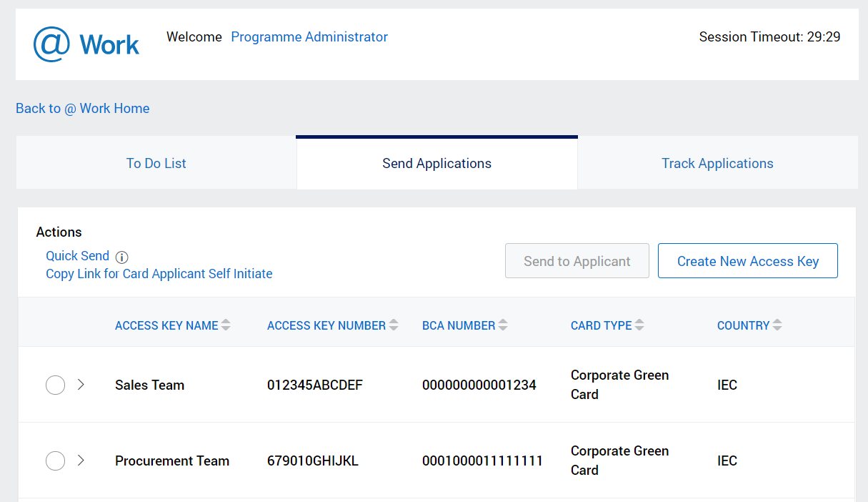Sort by Access Key Name column
Screen dimensions: 868x502
coord(227,325)
